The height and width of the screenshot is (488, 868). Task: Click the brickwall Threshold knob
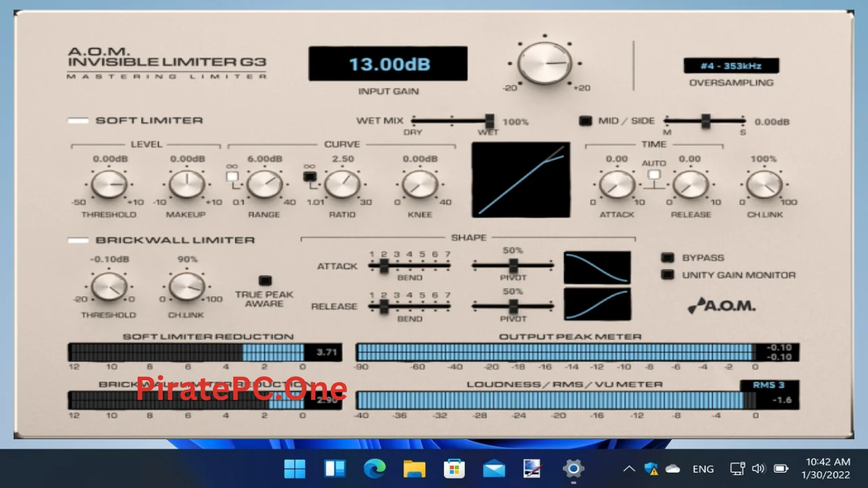coord(108,286)
